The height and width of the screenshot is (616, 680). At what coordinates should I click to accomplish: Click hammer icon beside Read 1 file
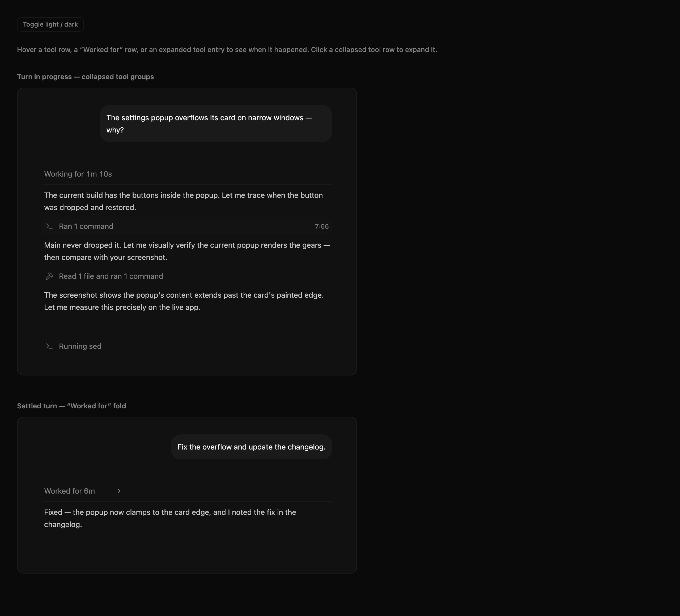click(49, 276)
